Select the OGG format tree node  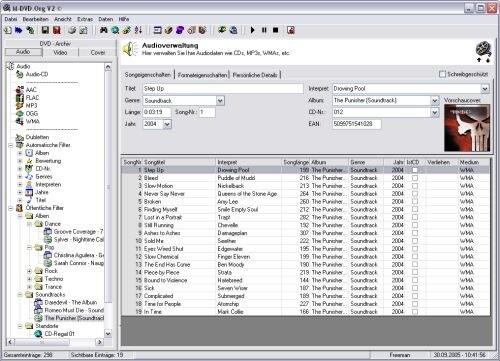click(27, 114)
